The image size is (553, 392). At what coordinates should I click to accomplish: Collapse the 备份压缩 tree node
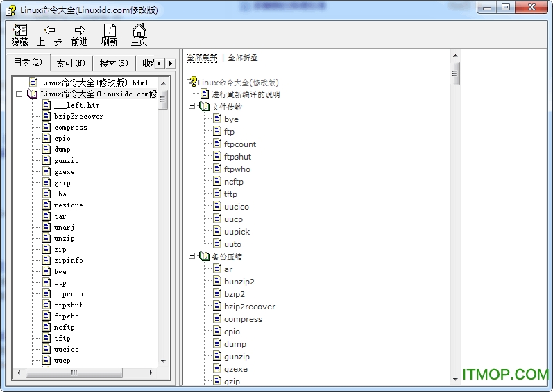coord(192,257)
